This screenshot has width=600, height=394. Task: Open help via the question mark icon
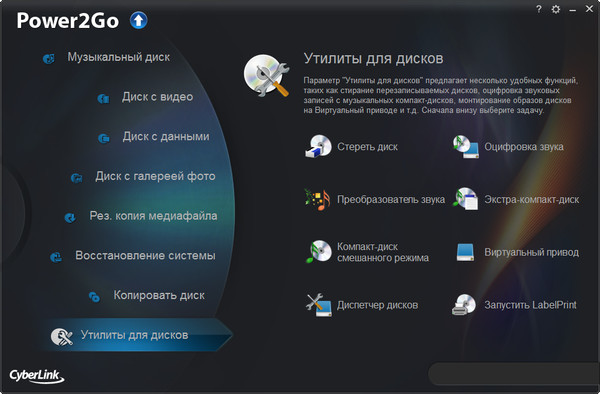click(x=539, y=9)
